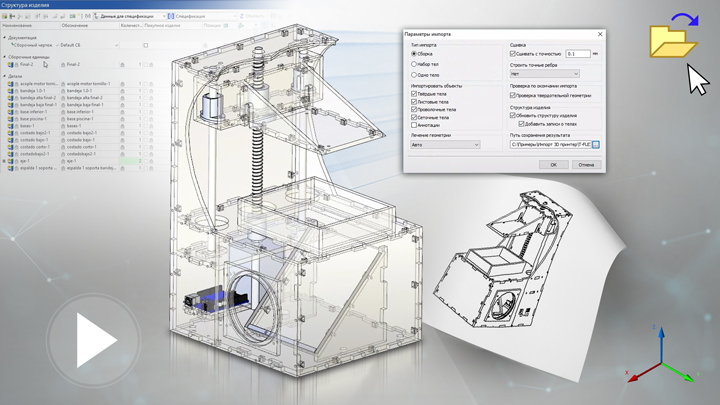Select Сборка import type radio

(x=414, y=54)
